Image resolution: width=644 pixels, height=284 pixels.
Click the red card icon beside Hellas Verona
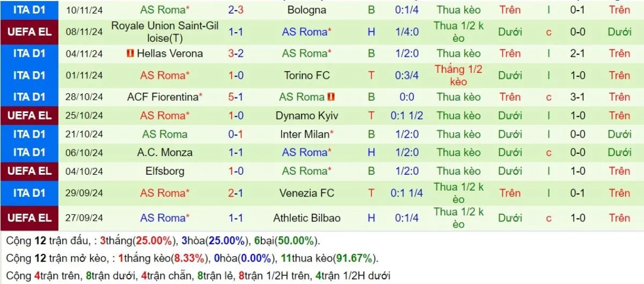coord(130,54)
